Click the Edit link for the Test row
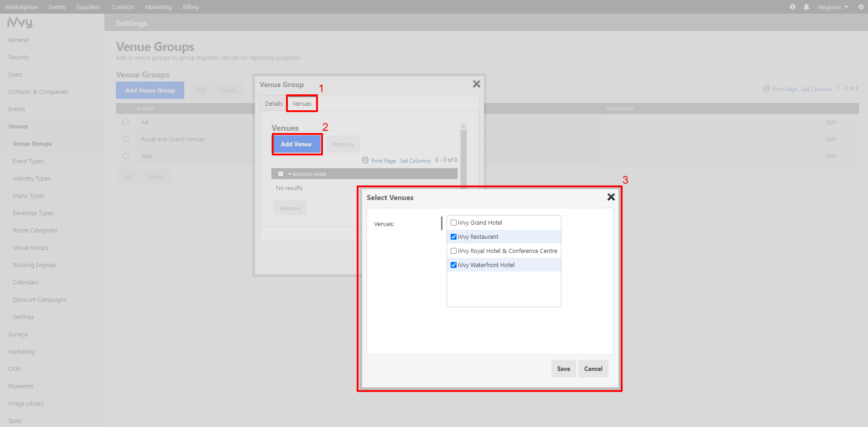Screen dimensions: 868x427 click(x=831, y=156)
